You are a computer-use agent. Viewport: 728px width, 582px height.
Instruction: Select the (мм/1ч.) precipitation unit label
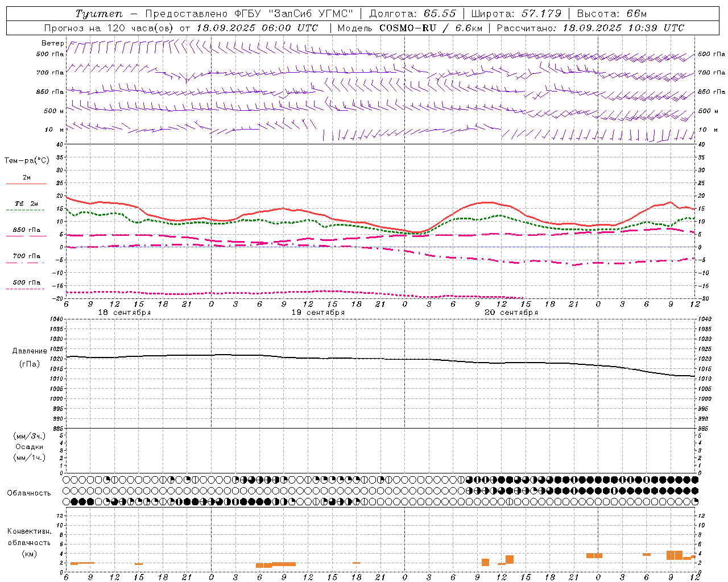pos(30,458)
